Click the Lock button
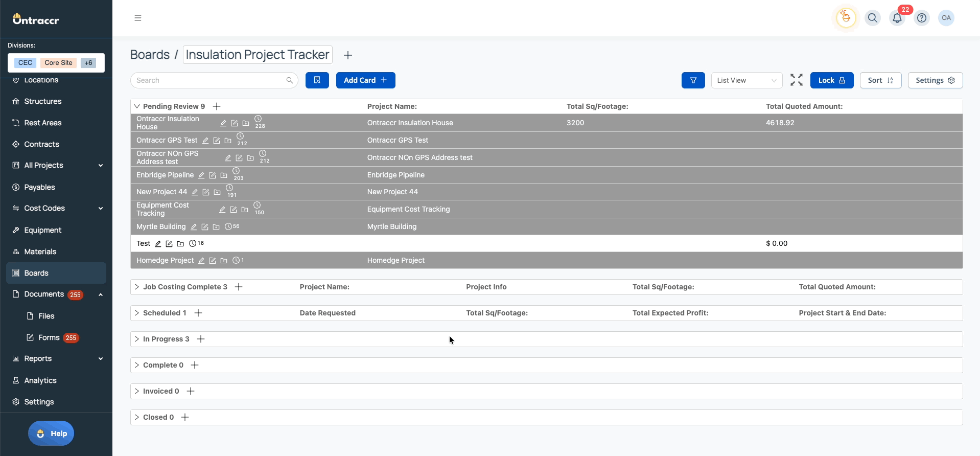The height and width of the screenshot is (456, 980). (832, 80)
